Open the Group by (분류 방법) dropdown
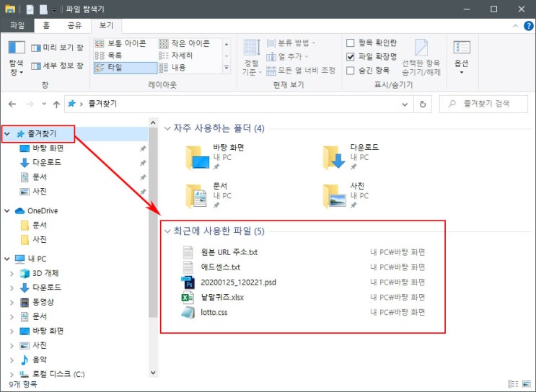Viewport: 536px width, 392px height. pos(291,43)
